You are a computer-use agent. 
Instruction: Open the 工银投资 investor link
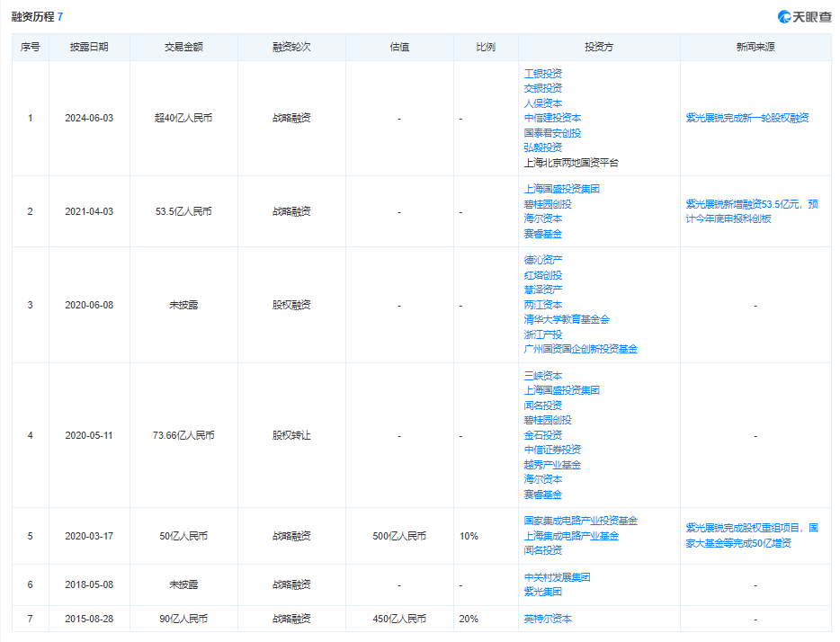pyautogui.click(x=542, y=74)
